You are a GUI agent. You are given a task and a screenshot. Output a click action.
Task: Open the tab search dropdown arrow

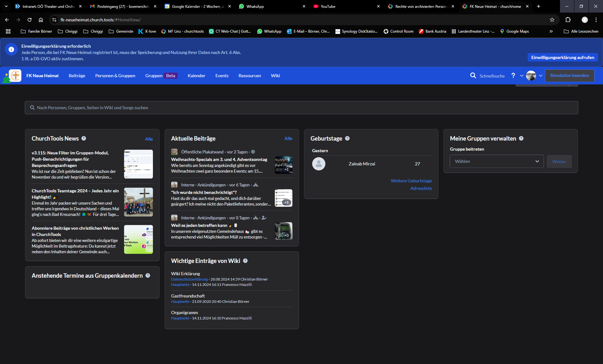6,6
